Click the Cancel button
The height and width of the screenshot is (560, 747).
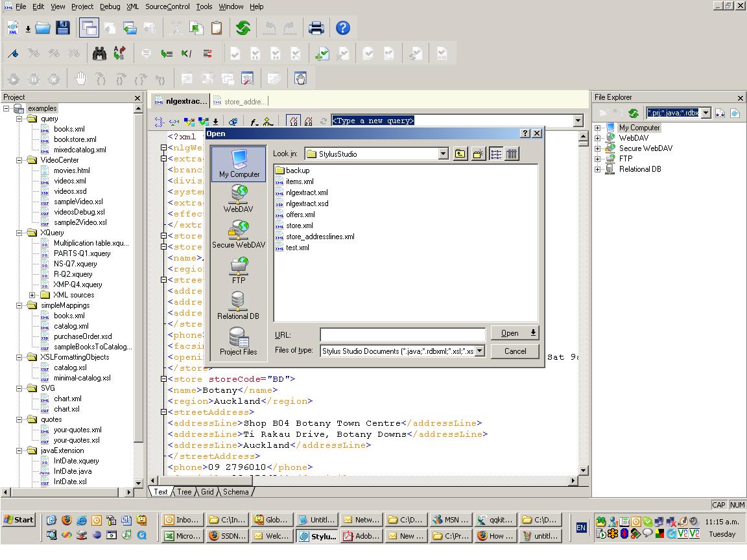516,351
